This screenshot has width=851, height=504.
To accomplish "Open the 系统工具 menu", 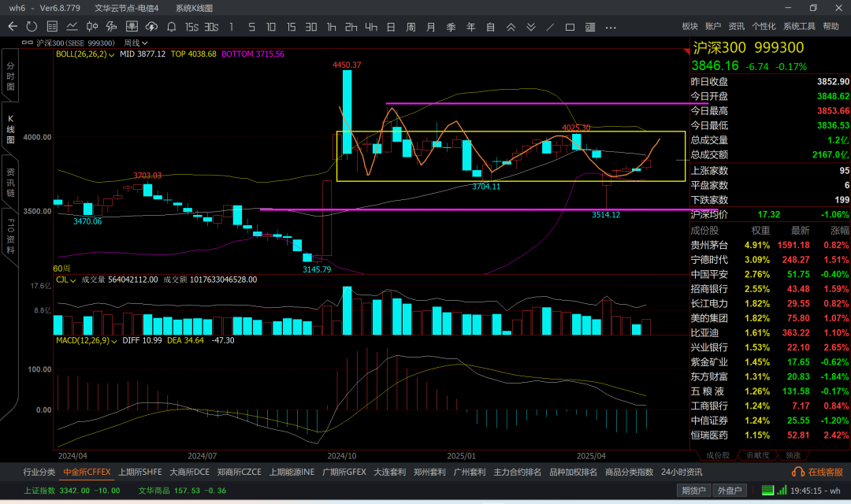I will 799,27.
